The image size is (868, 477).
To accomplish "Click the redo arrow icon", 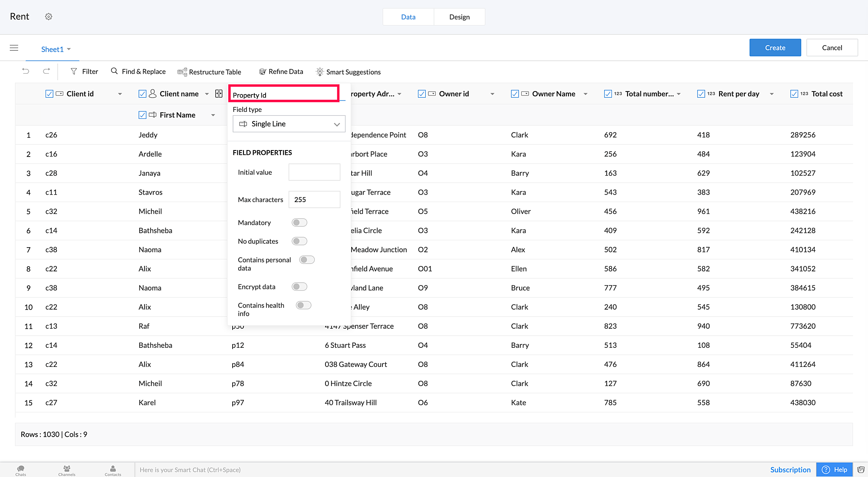I will pyautogui.click(x=46, y=71).
